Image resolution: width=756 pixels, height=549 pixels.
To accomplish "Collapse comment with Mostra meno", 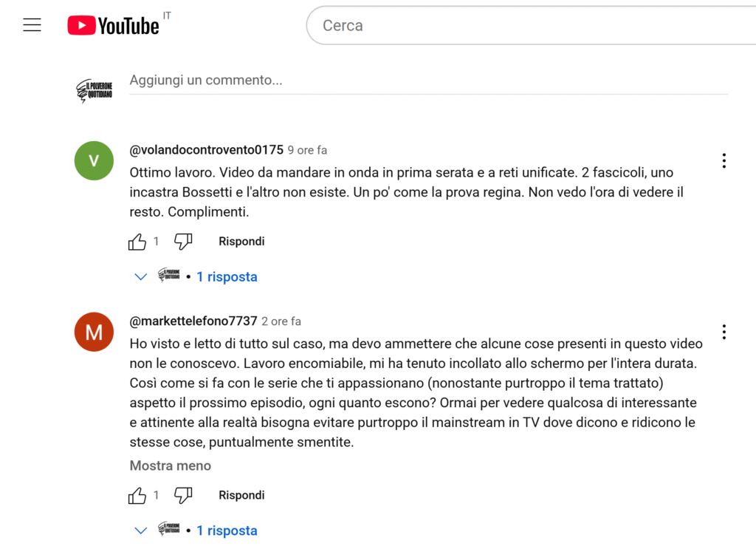I will click(171, 466).
